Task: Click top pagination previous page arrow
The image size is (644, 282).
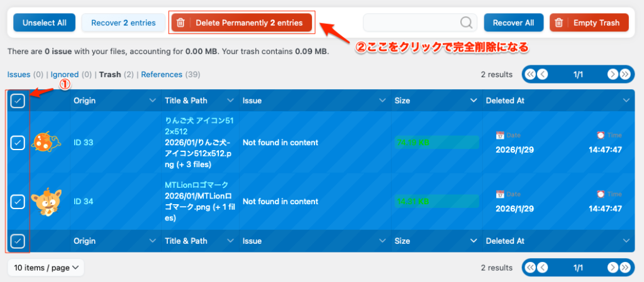Action: click(x=542, y=74)
